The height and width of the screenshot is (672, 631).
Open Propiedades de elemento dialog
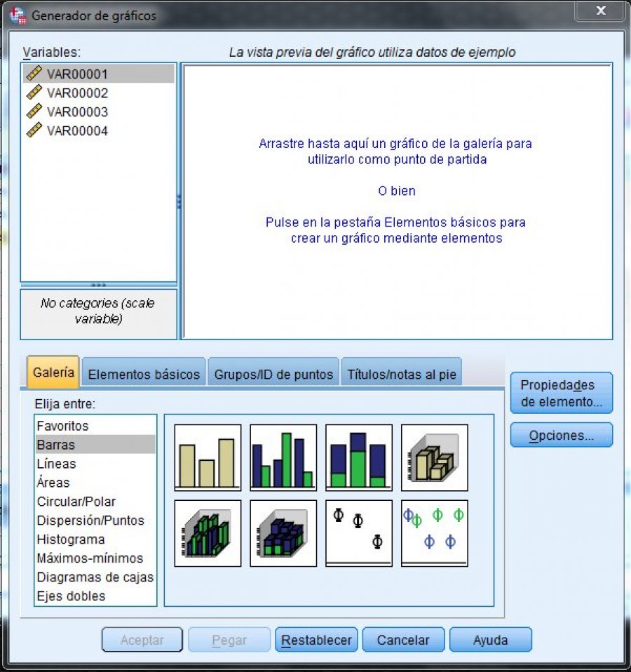coord(561,393)
